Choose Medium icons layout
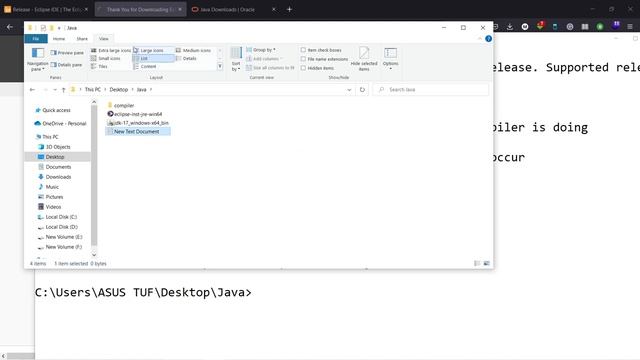 [x=193, y=50]
